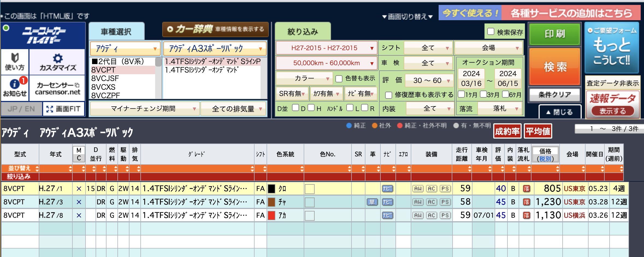
Task: Select the 絞り込み tab
Action: pyautogui.click(x=303, y=32)
